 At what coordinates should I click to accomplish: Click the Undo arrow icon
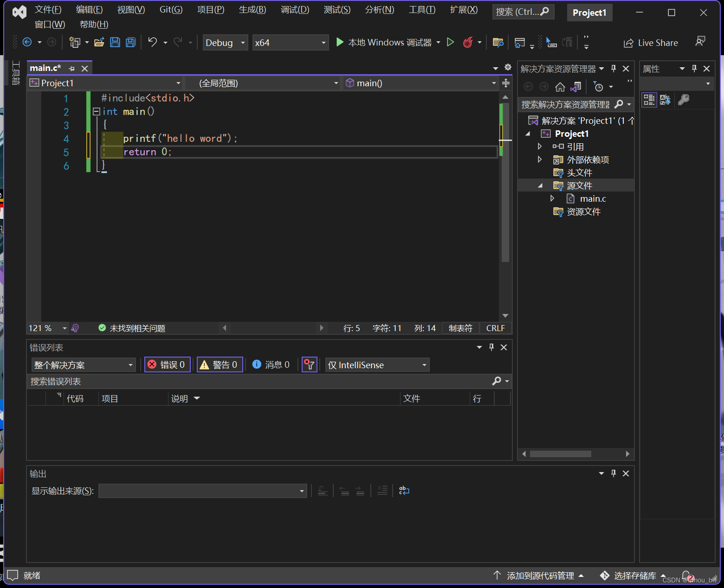(x=152, y=42)
